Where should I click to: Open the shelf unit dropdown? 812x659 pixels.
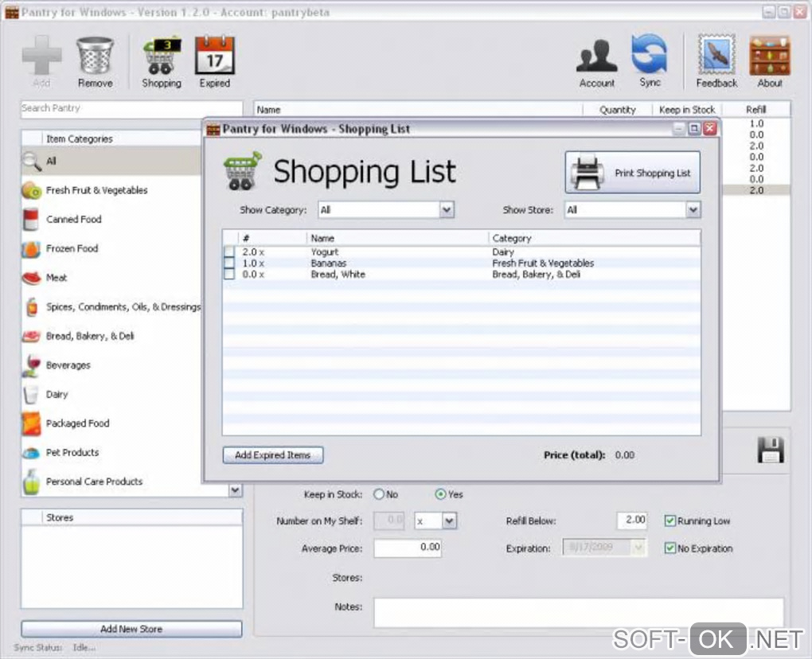pos(449,521)
